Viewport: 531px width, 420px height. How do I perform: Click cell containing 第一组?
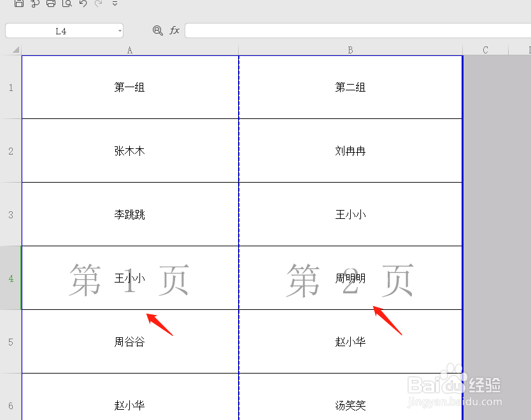[130, 87]
